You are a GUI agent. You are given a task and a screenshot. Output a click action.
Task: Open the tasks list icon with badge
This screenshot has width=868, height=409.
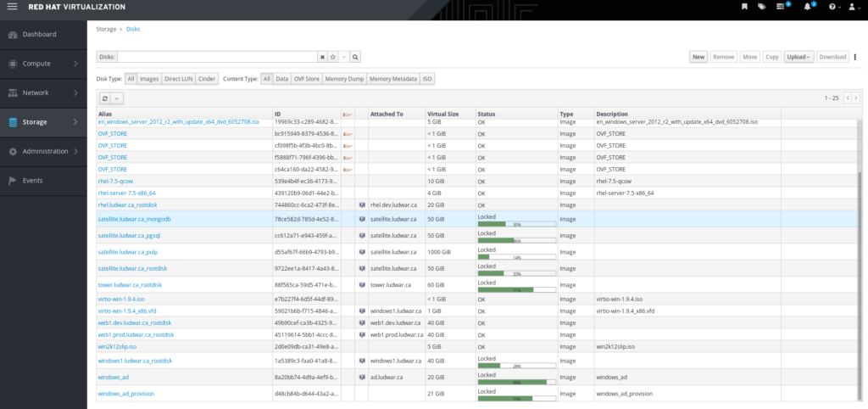point(781,7)
